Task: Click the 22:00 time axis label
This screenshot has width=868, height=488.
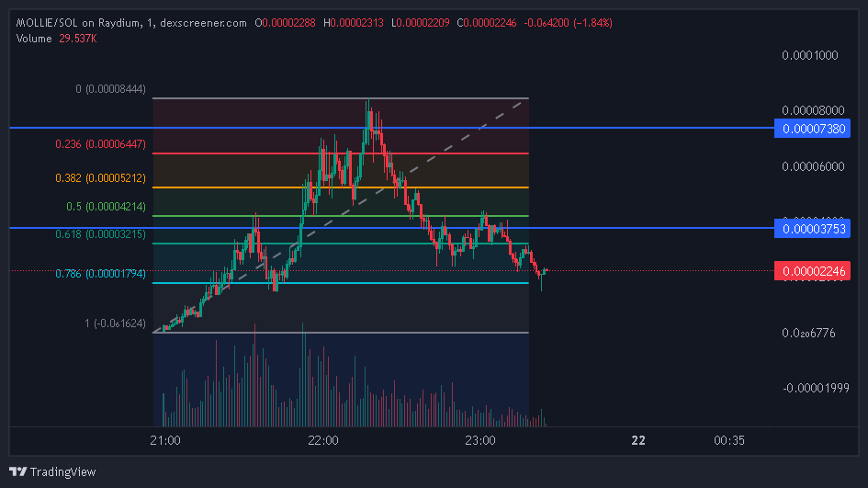Action: 323,440
